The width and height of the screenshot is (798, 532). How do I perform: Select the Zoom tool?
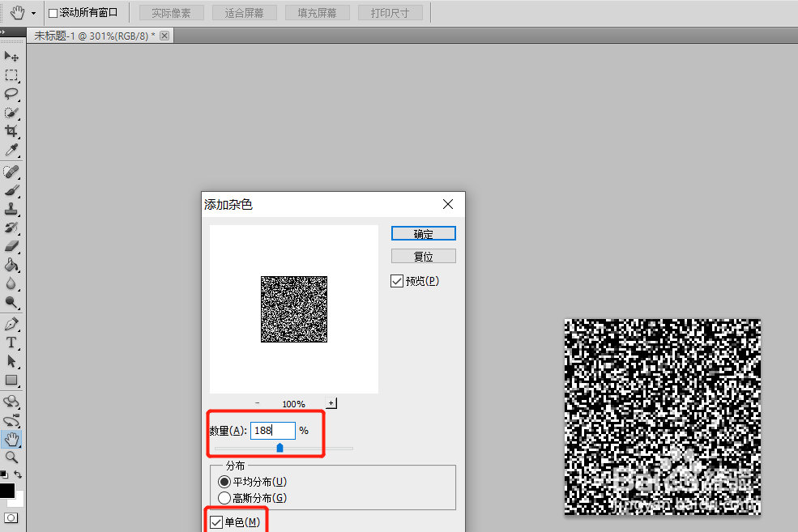click(x=11, y=458)
